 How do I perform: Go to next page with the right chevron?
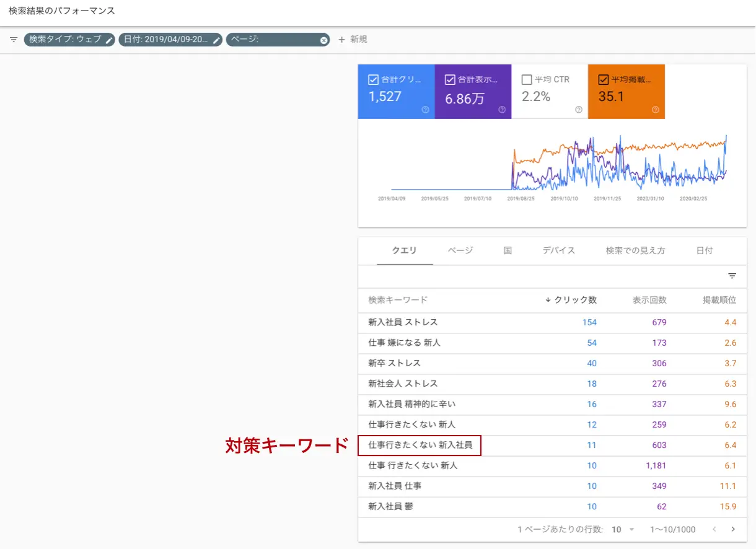pos(734,529)
